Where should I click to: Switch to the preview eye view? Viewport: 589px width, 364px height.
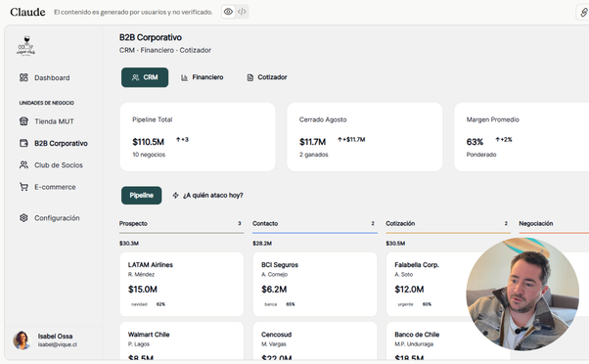click(x=228, y=12)
